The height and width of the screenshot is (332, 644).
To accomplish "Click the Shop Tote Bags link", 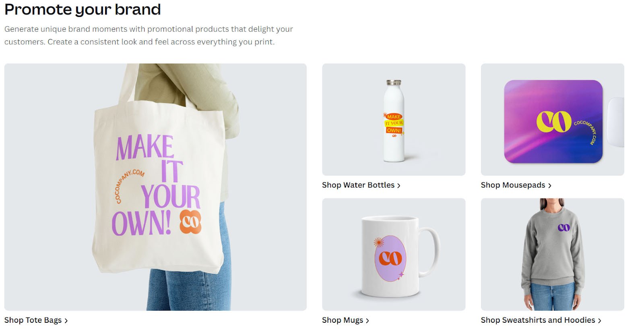I will point(36,320).
